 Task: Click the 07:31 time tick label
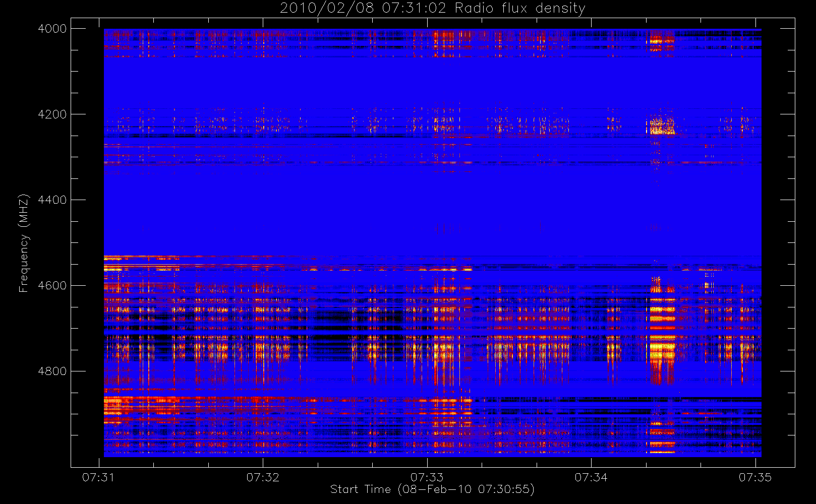[98, 477]
